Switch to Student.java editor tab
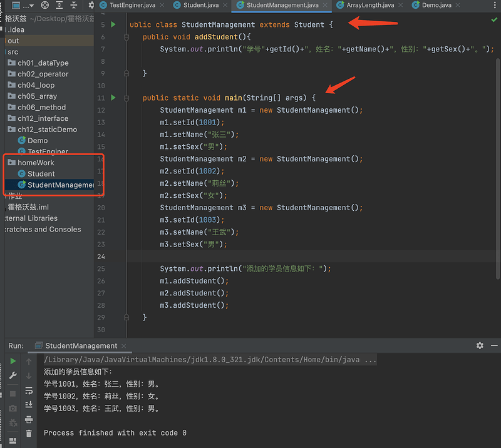The width and height of the screenshot is (501, 448). [x=200, y=5]
